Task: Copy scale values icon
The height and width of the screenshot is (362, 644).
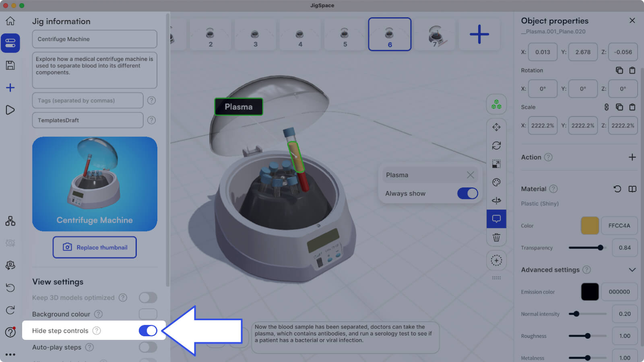Action: pos(619,107)
